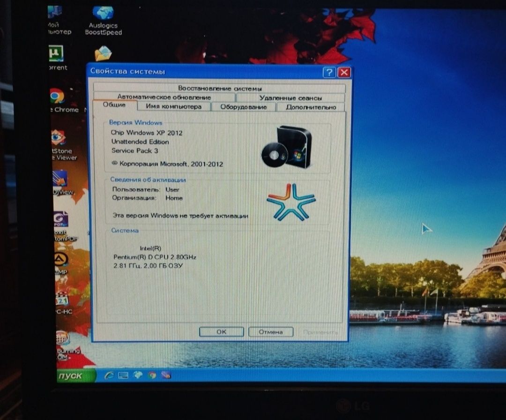Click the 2.81 ГГц, 2.00 ГБ ОЗУ text
The image size is (506, 420).
click(x=148, y=266)
